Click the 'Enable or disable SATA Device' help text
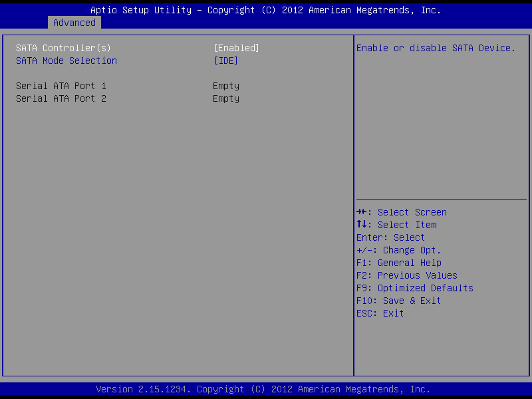The width and height of the screenshot is (532, 399). tap(436, 48)
